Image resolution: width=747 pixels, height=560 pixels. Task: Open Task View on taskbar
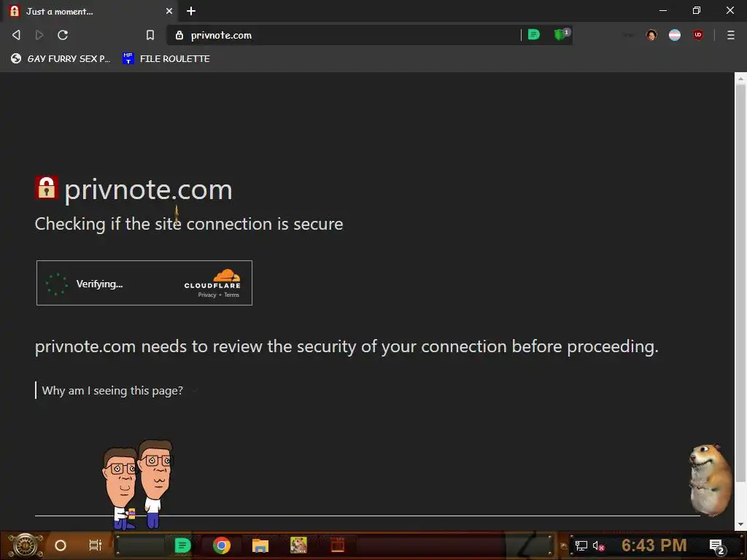96,545
